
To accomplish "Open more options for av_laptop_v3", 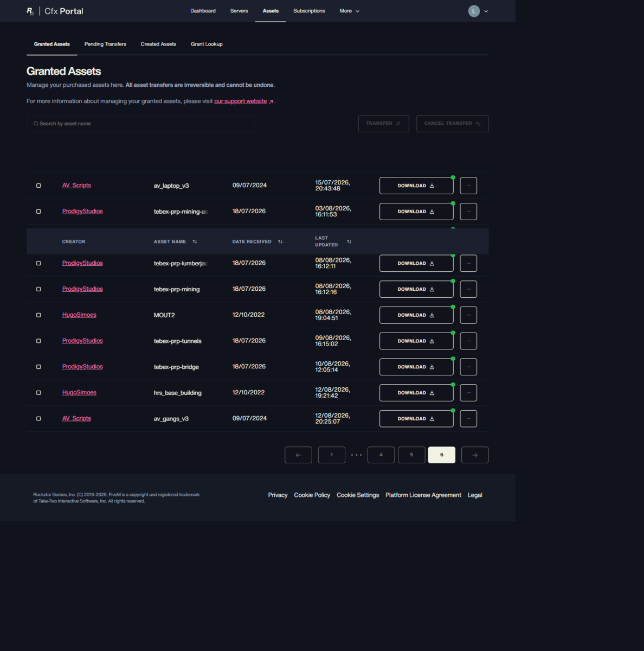I will pyautogui.click(x=468, y=186).
